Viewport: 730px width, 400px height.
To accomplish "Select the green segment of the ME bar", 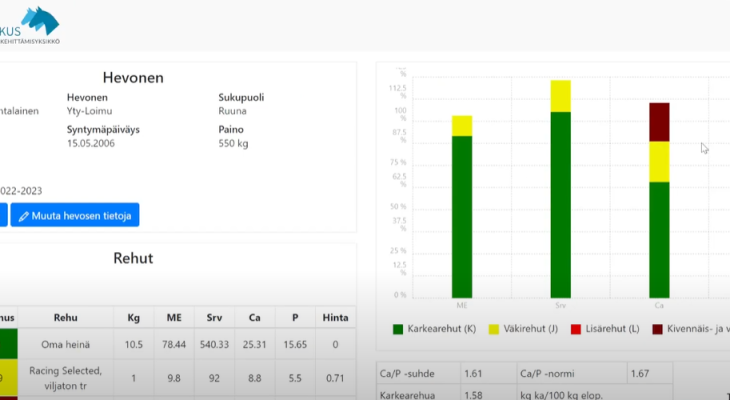I will pos(462,215).
